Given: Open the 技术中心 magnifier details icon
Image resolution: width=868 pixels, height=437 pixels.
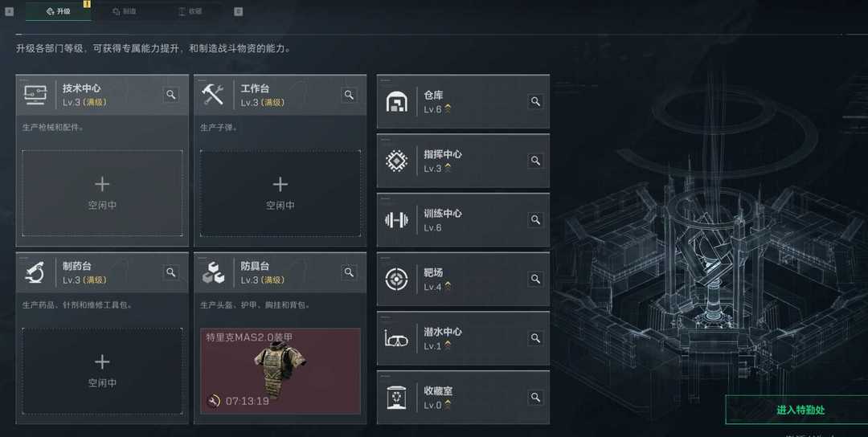Looking at the screenshot, I should point(171,95).
